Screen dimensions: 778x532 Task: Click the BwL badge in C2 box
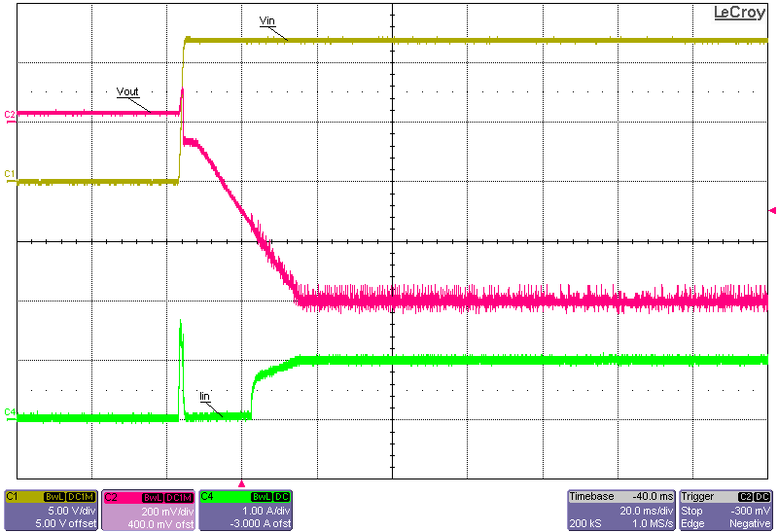[x=153, y=497]
